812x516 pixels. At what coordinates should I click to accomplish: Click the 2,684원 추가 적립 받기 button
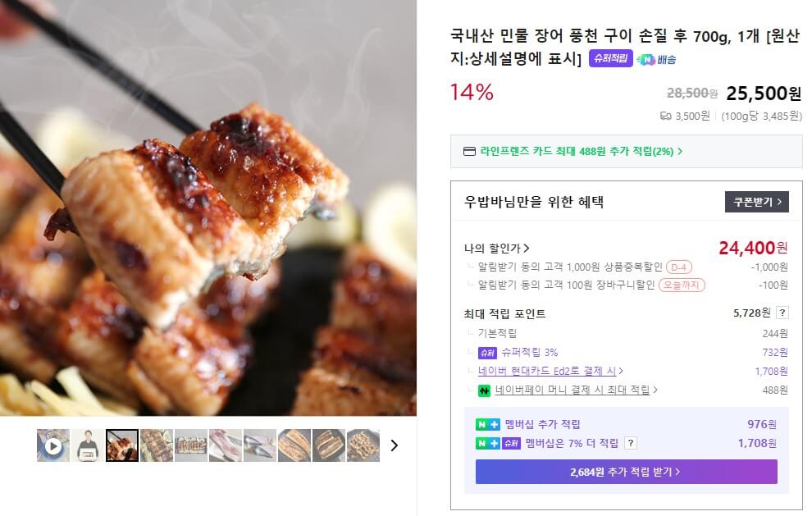pos(626,472)
